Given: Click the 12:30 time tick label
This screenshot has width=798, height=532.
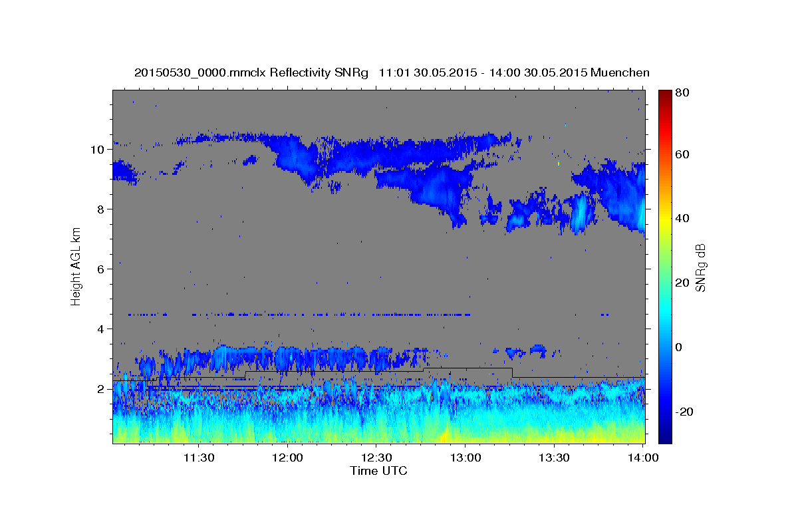Looking at the screenshot, I should [x=376, y=458].
